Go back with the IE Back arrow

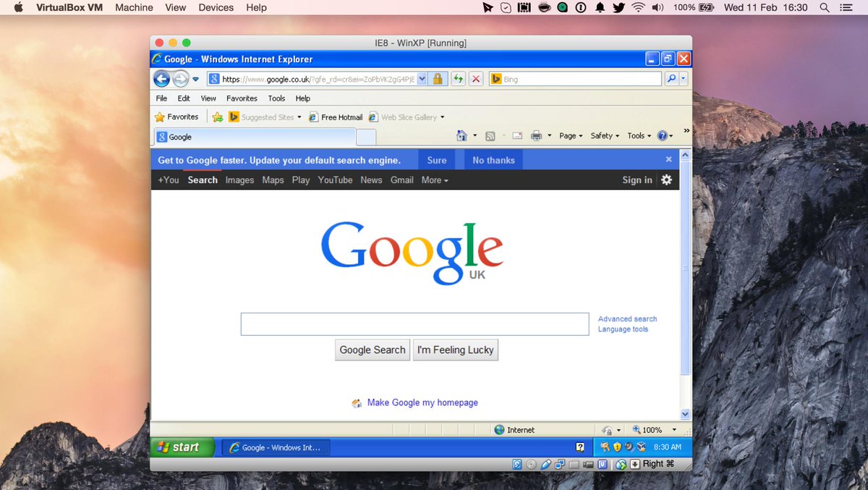[x=162, y=79]
